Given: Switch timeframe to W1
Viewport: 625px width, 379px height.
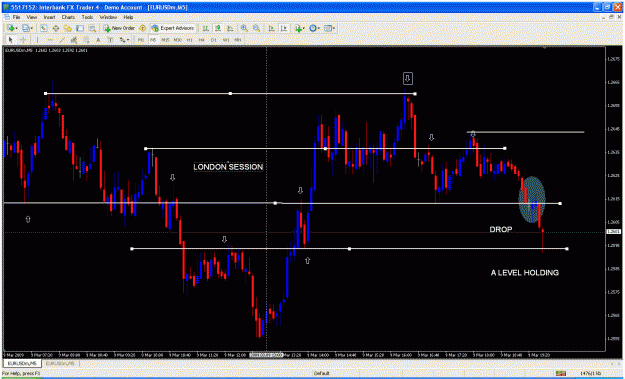Looking at the screenshot, I should [x=226, y=40].
